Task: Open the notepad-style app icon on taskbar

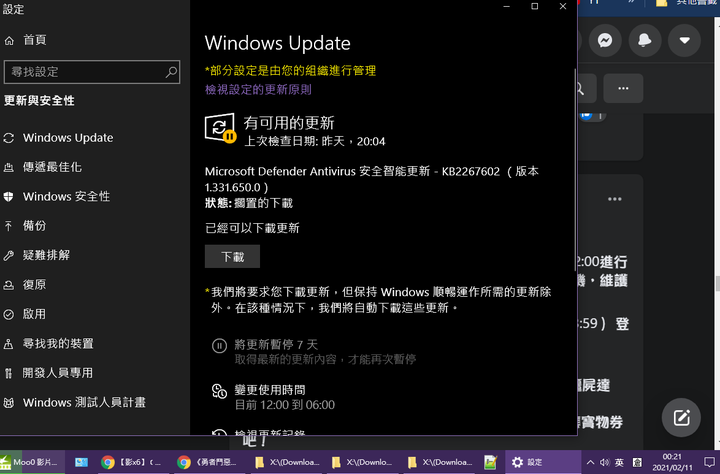Action: (x=490, y=462)
